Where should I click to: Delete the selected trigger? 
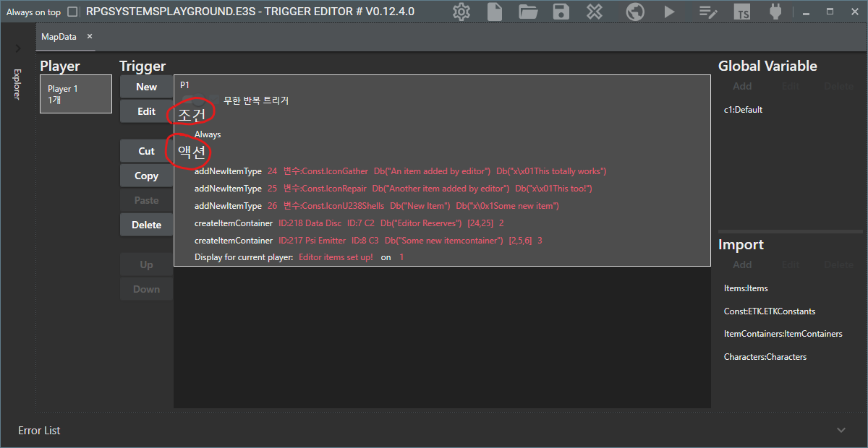146,225
